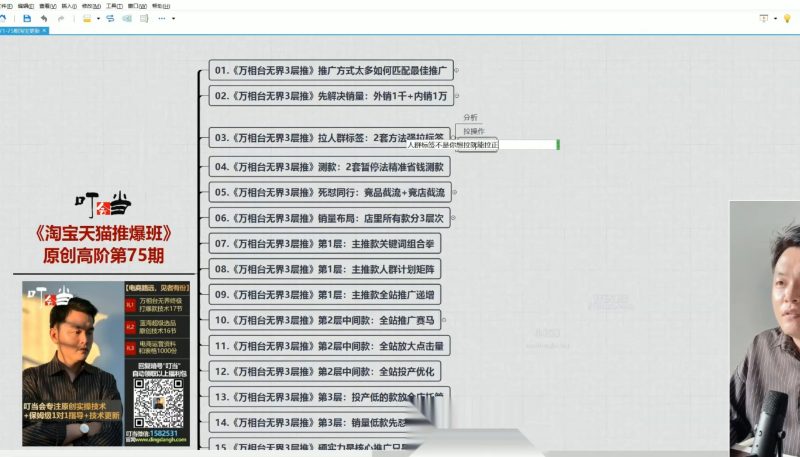Click the presenter webcam video overlay

[x=765, y=329]
